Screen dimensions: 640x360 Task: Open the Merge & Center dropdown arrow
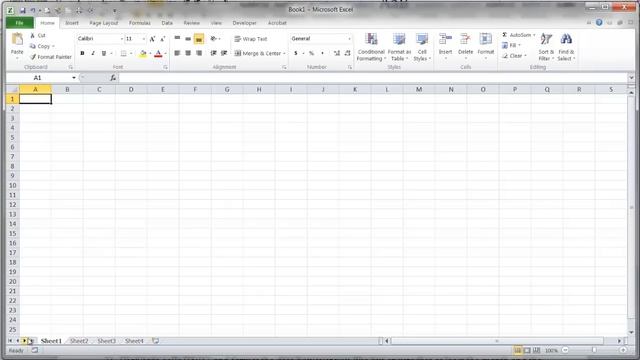(x=284, y=53)
